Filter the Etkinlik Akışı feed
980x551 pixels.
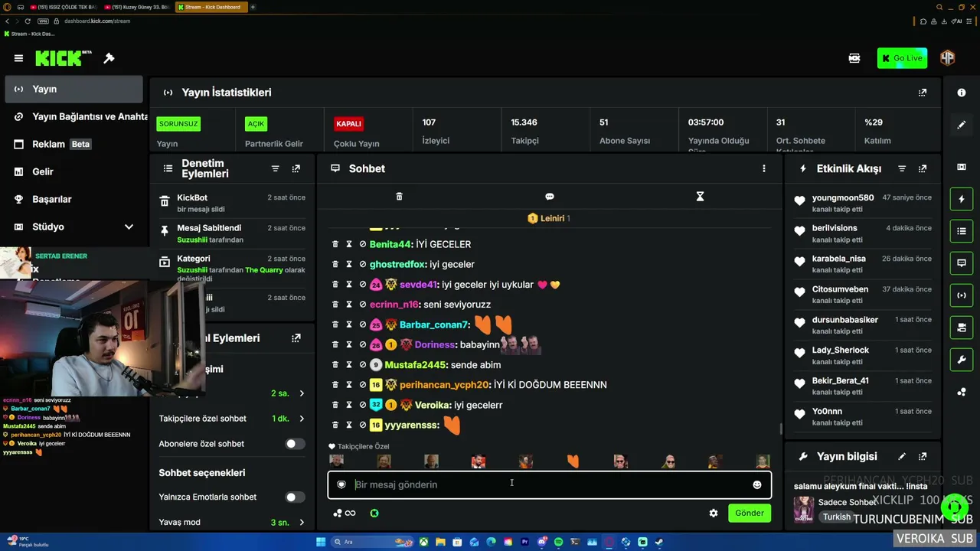(x=902, y=168)
